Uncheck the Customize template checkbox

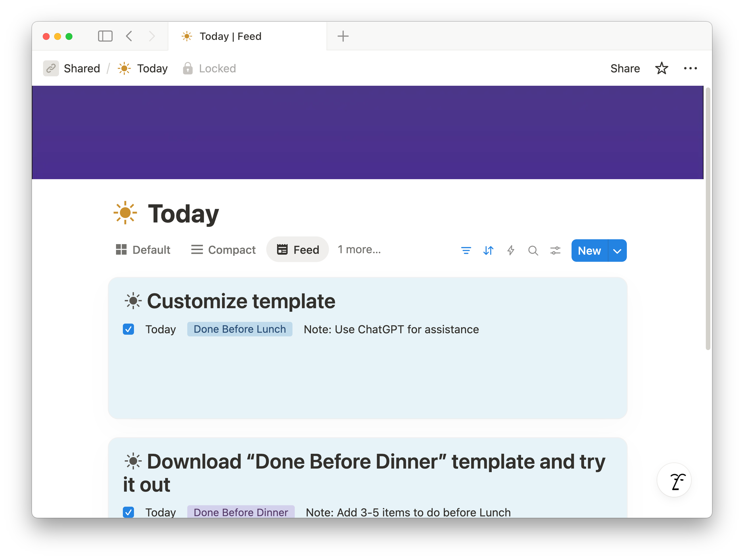click(129, 329)
